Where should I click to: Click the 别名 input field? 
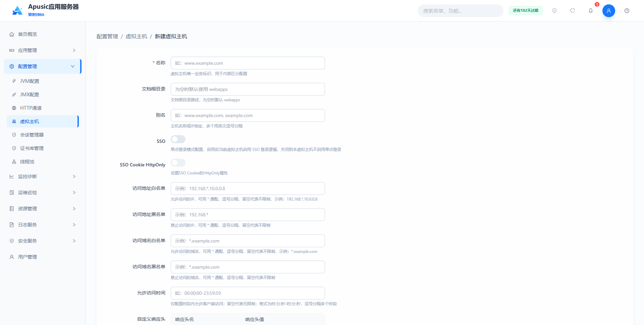(248, 115)
